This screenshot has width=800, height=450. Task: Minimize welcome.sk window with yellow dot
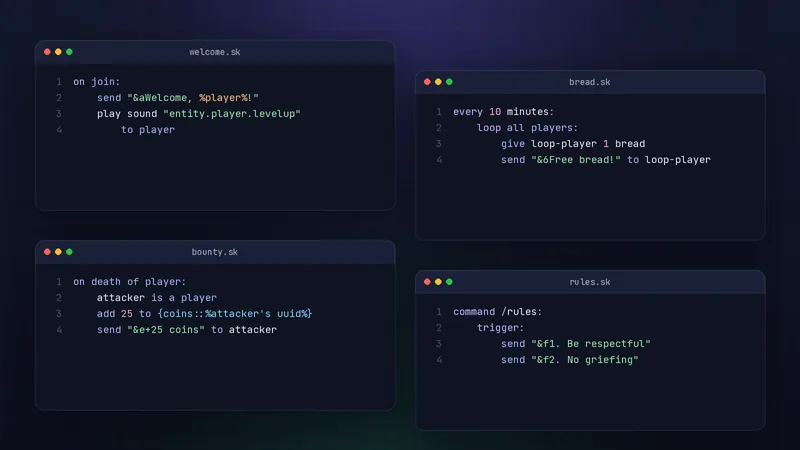point(58,52)
